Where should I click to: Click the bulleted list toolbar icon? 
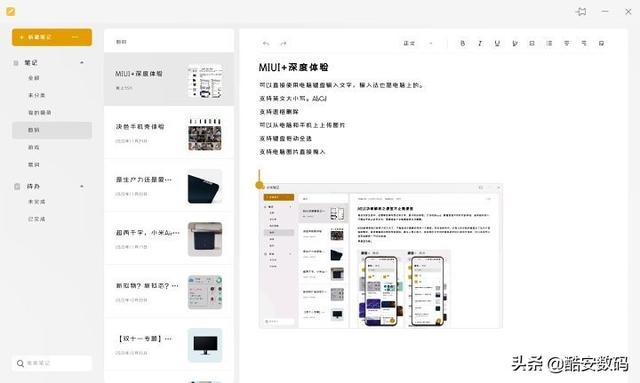coord(549,43)
